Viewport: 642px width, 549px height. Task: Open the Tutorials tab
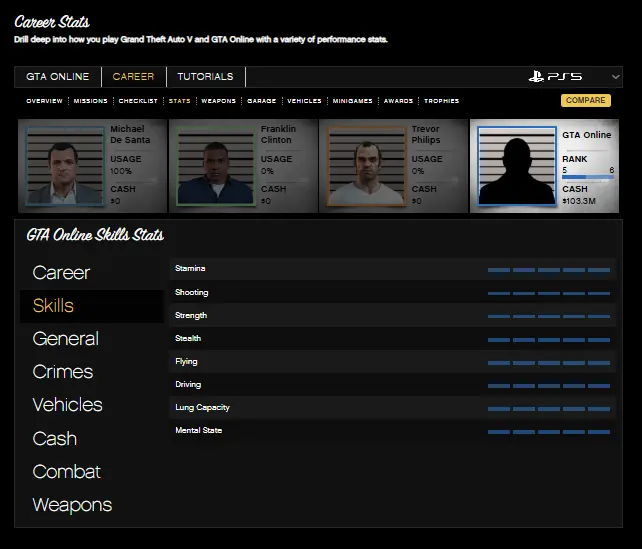click(x=205, y=77)
